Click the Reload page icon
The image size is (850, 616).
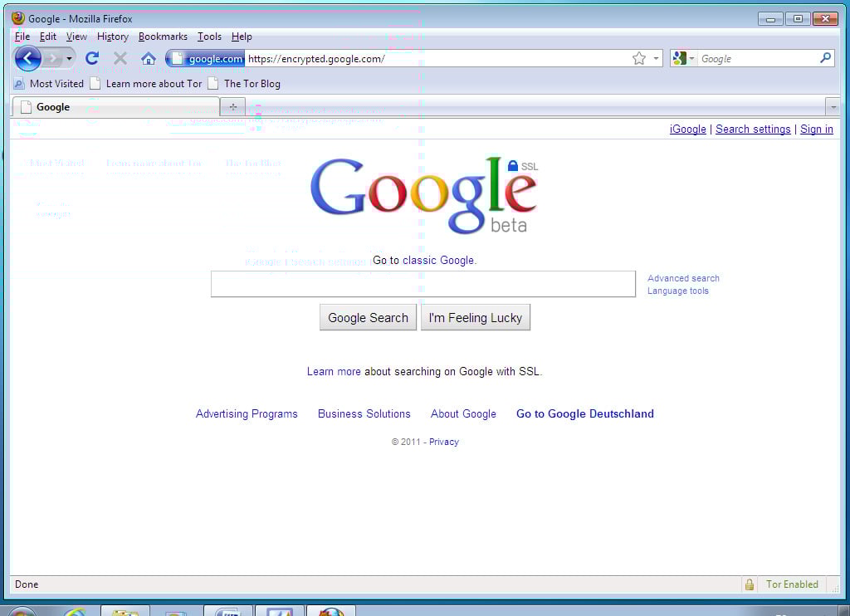(92, 58)
